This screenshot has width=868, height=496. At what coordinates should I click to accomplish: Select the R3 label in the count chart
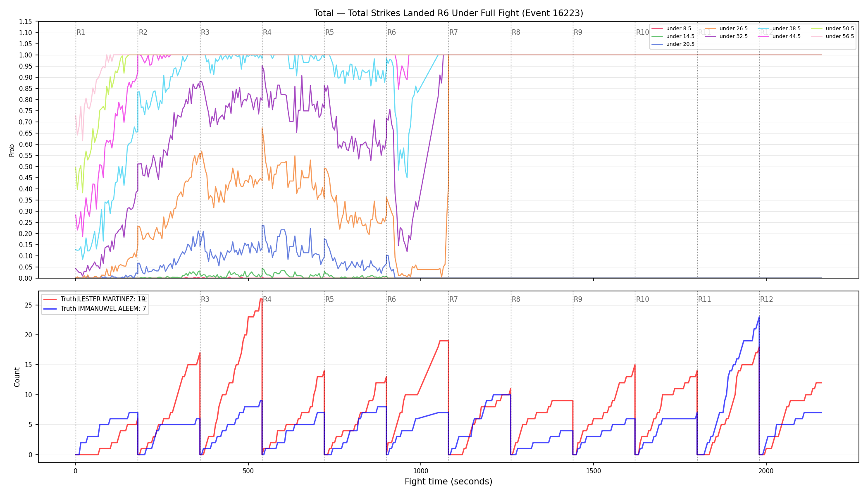point(205,299)
